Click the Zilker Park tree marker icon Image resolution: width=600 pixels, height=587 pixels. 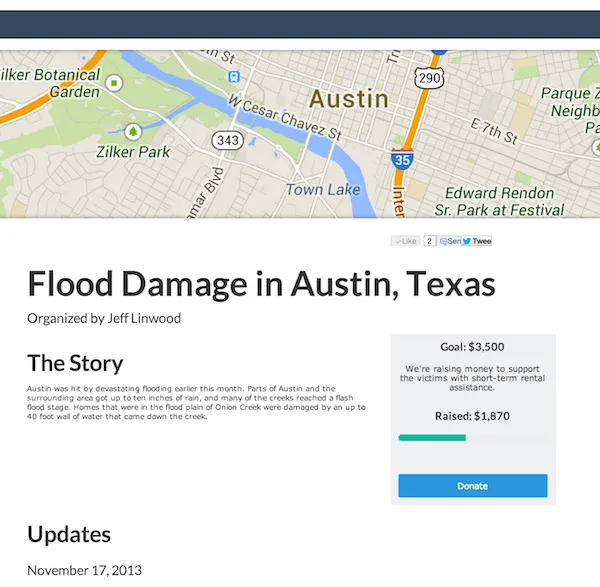133,132
